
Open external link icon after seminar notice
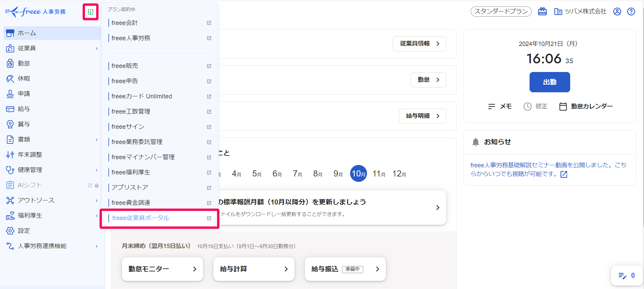click(x=564, y=174)
